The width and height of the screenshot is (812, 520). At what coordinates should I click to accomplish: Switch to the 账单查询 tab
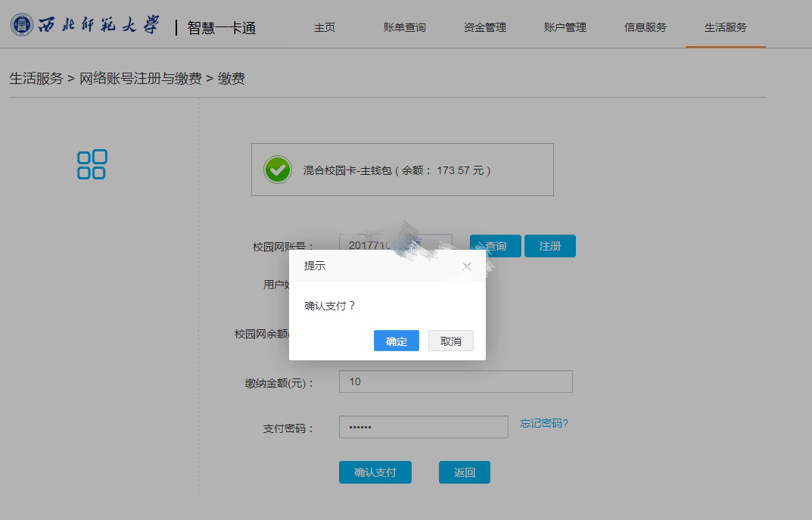(404, 27)
